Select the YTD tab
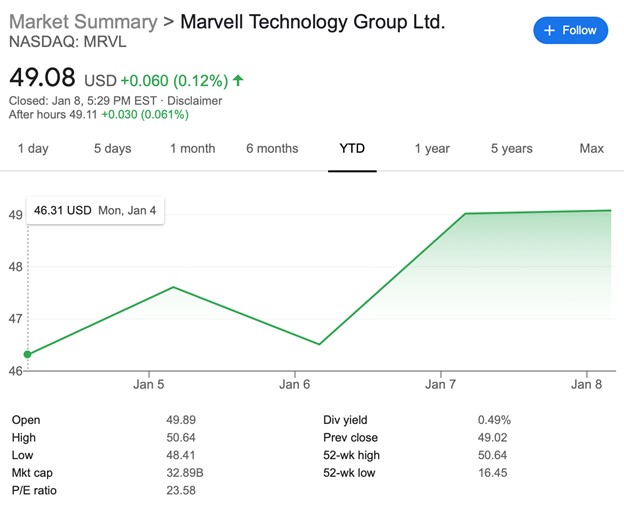The width and height of the screenshot is (624, 513). coord(352,148)
